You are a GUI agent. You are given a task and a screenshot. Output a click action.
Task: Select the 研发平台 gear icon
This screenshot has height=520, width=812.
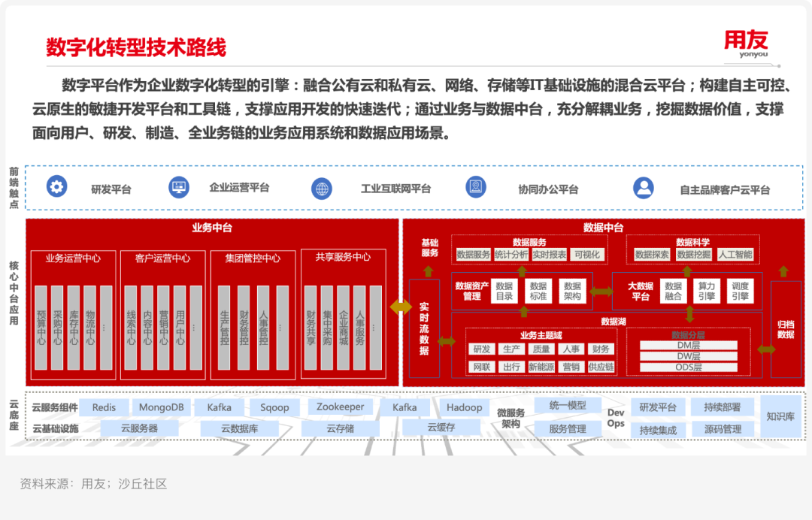(x=56, y=187)
